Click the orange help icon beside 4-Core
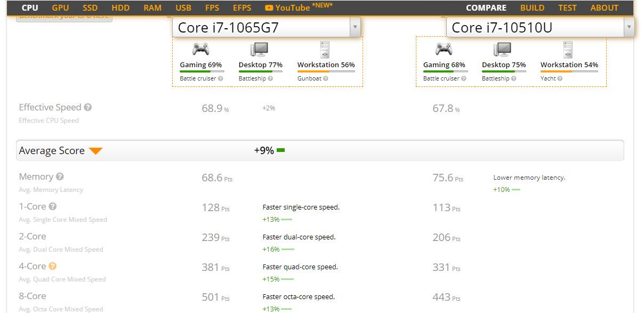This screenshot has width=644, height=313. point(52,266)
